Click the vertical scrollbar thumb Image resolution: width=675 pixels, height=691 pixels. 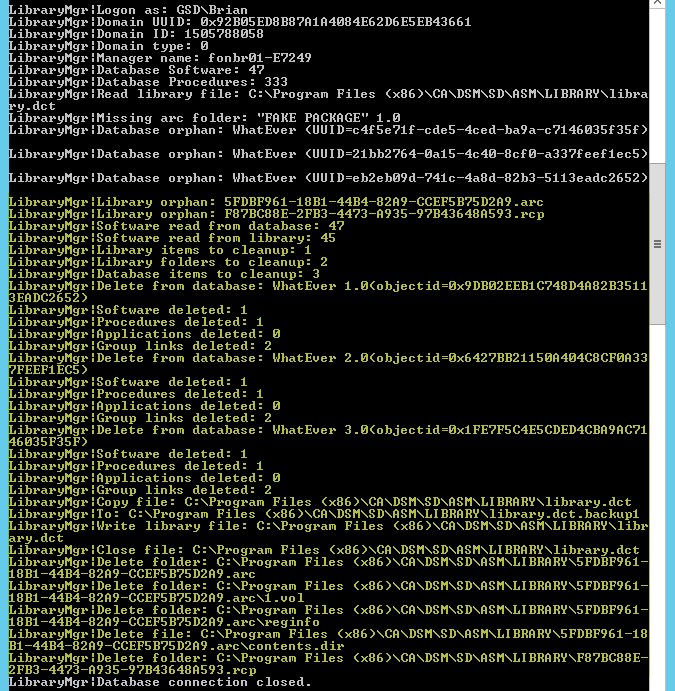tap(657, 244)
